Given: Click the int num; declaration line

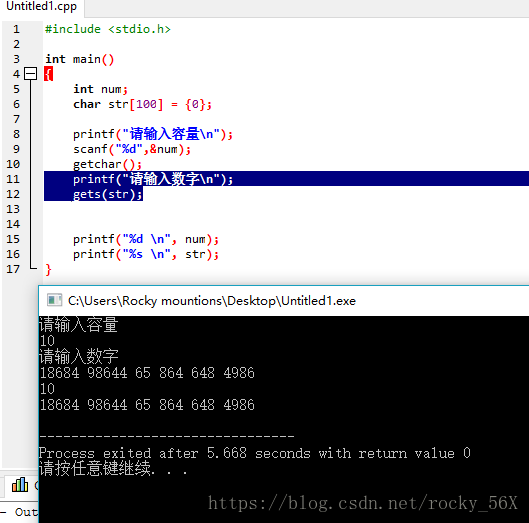Looking at the screenshot, I should pos(101,89).
